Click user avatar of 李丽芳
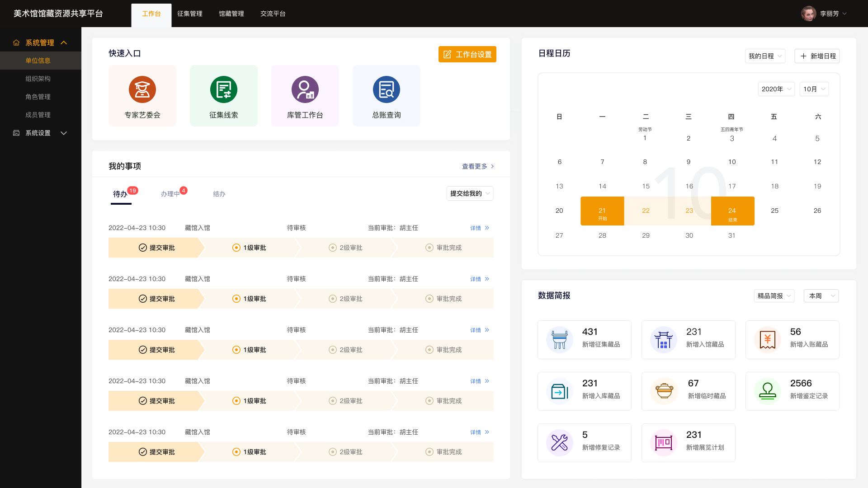This screenshot has width=868, height=488. click(808, 14)
